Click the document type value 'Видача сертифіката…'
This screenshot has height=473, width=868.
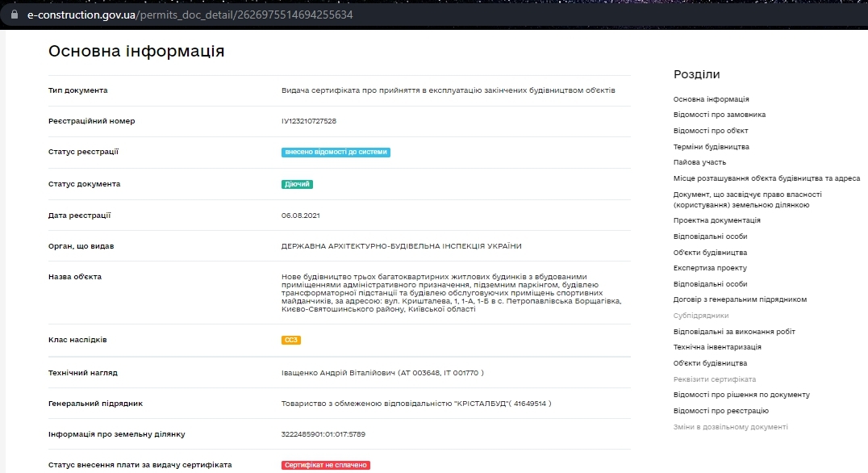pyautogui.click(x=448, y=90)
